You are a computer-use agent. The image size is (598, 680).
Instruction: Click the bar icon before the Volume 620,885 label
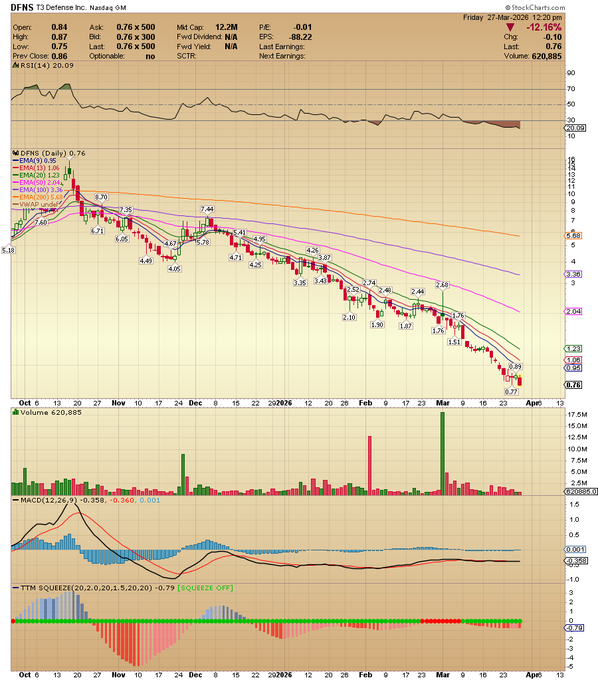tap(16, 412)
